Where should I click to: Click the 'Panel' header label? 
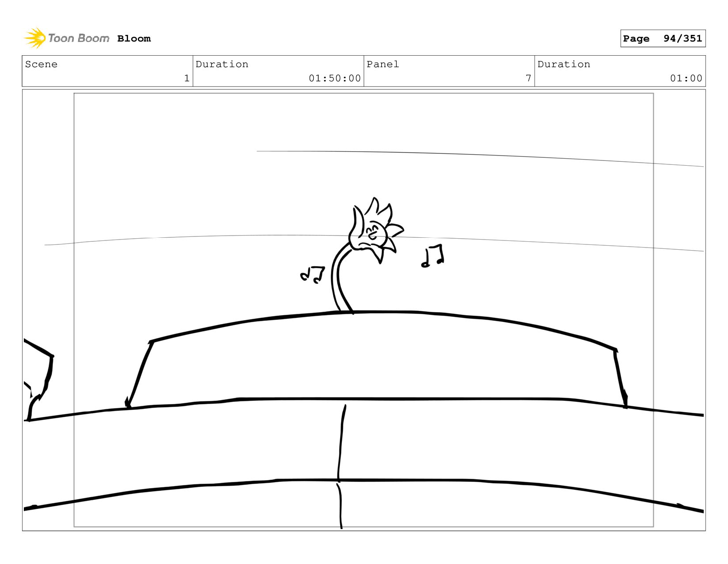pyautogui.click(x=383, y=64)
